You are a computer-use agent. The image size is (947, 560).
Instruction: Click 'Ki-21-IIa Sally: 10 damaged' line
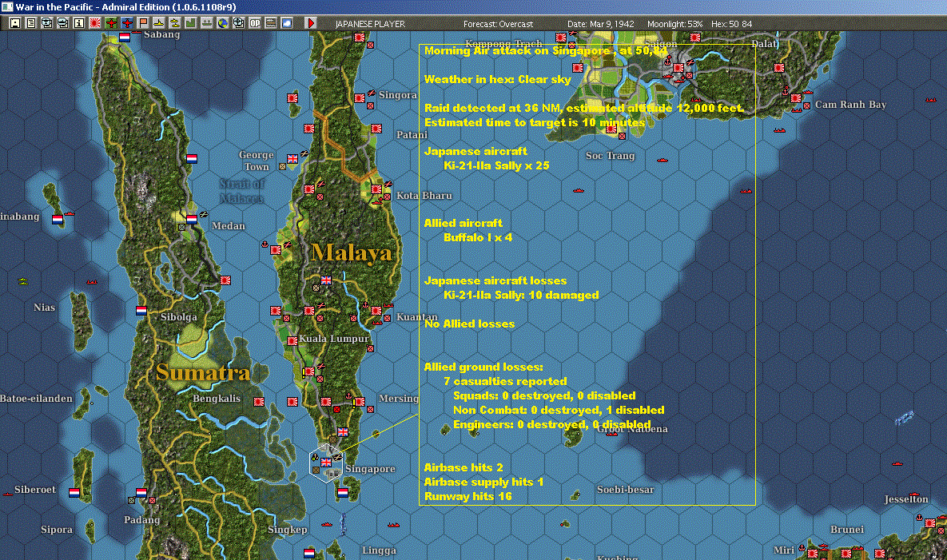(521, 295)
